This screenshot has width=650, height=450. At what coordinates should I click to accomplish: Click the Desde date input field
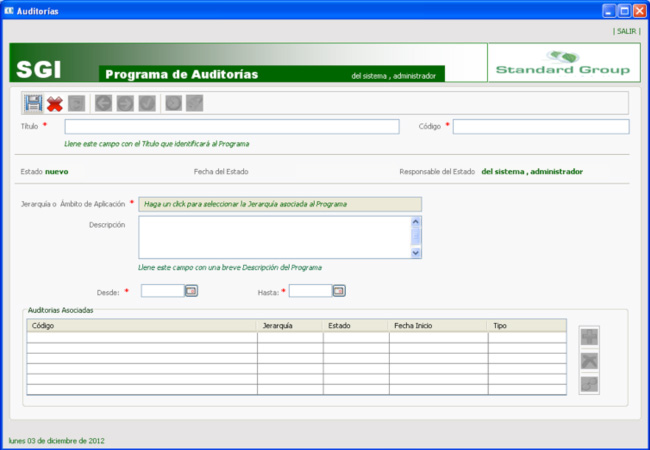(x=162, y=291)
